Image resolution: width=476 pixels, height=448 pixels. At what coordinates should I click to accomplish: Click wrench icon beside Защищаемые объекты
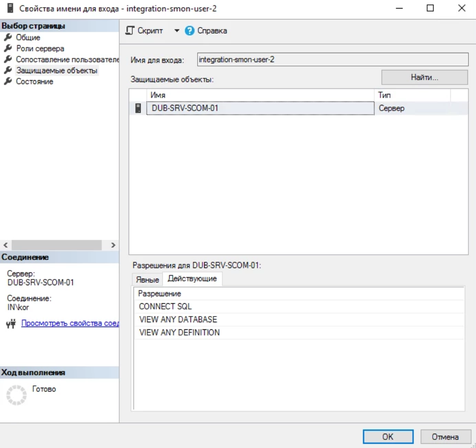(7, 71)
